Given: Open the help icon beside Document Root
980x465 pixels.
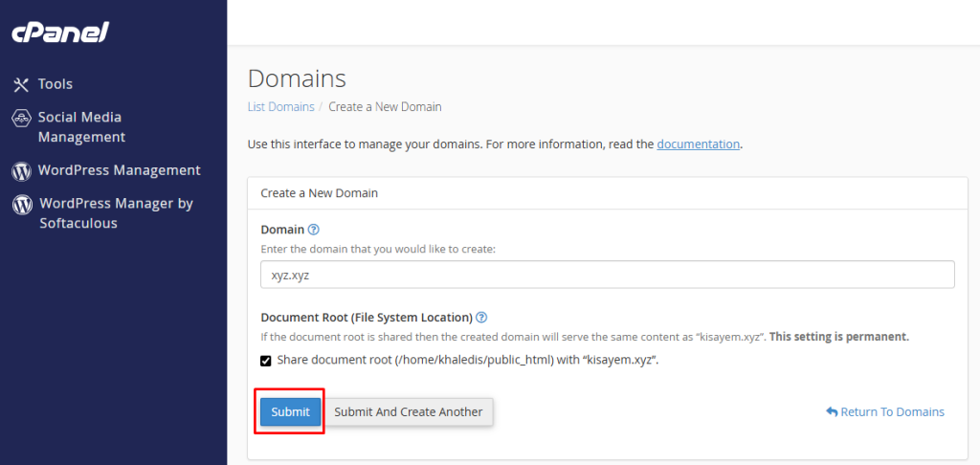Looking at the screenshot, I should 481,318.
